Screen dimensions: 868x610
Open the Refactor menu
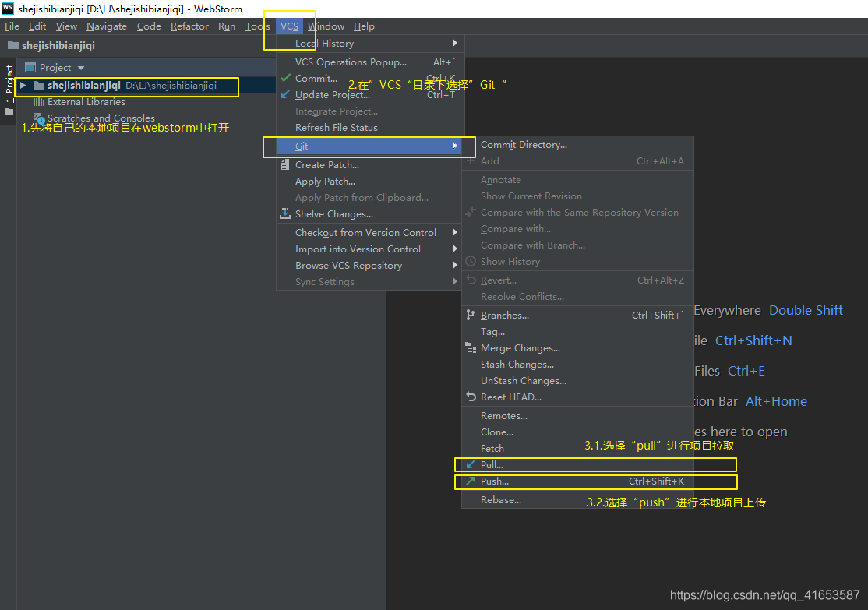click(x=189, y=26)
